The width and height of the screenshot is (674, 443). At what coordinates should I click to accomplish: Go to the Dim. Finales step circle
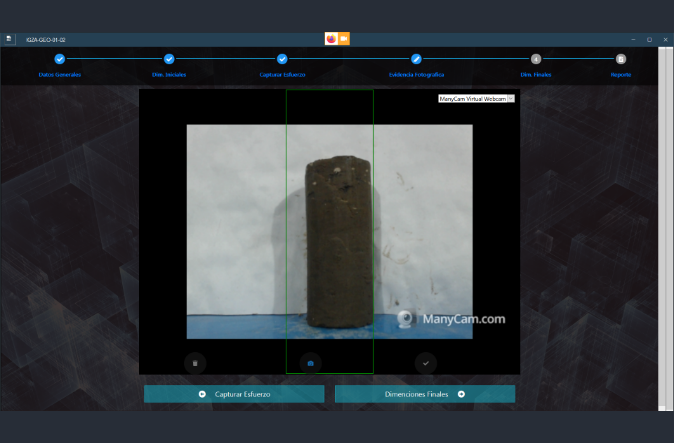(x=536, y=60)
